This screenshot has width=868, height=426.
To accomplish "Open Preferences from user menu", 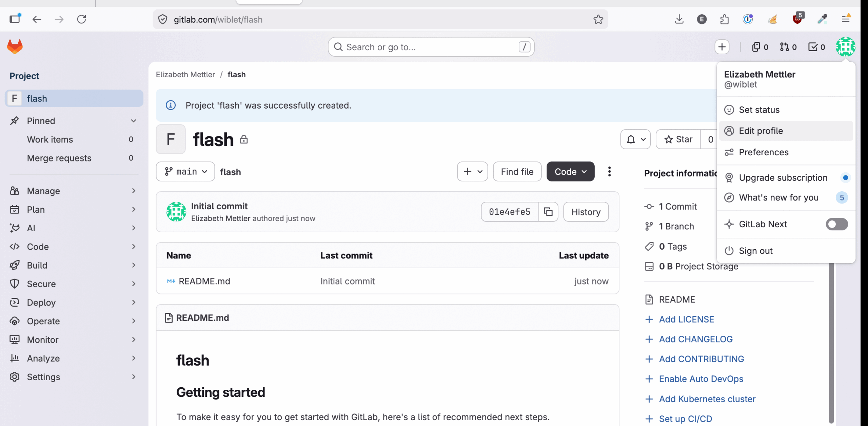I will [786, 152].
